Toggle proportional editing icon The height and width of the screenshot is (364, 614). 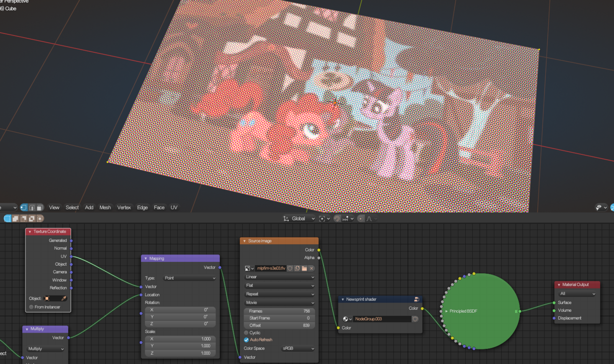point(361,219)
